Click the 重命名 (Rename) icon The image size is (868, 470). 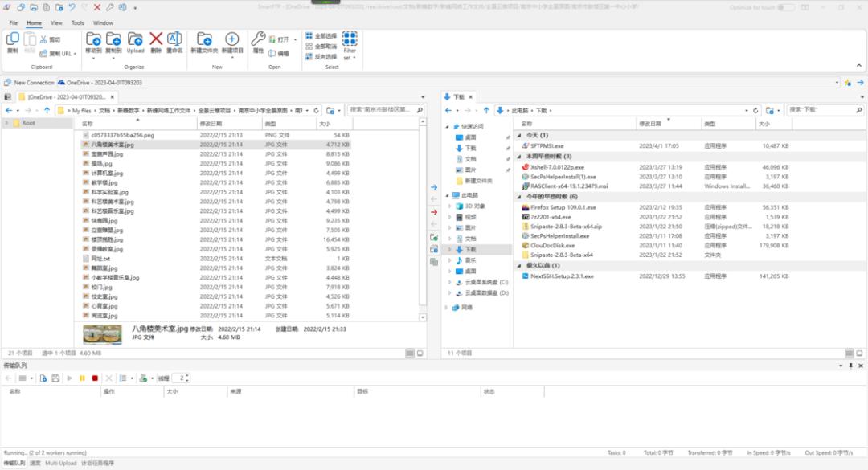[174, 39]
